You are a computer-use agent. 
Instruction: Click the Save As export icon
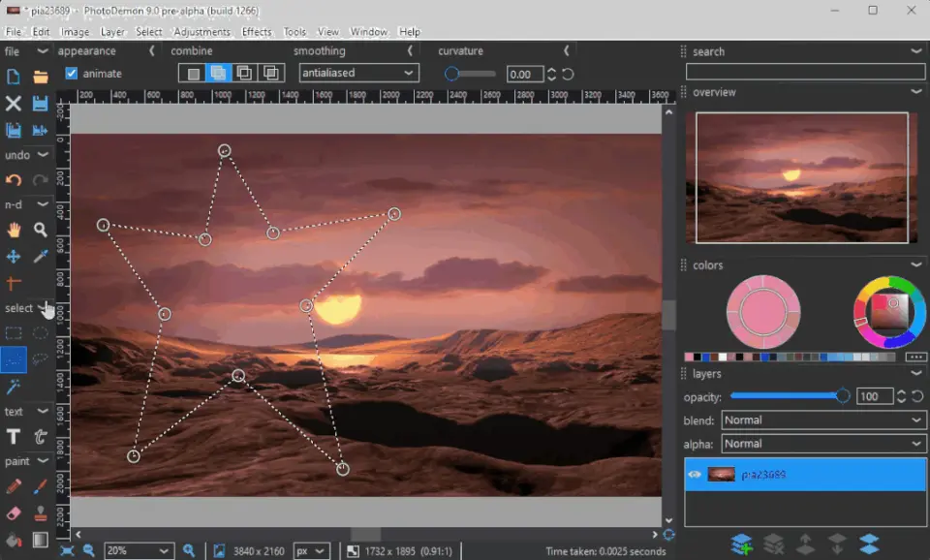pos(41,130)
